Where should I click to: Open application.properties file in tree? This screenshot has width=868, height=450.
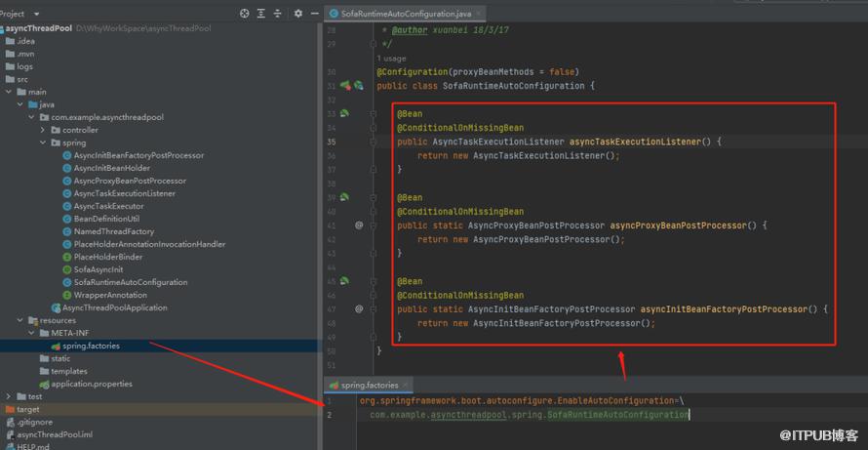tap(92, 384)
